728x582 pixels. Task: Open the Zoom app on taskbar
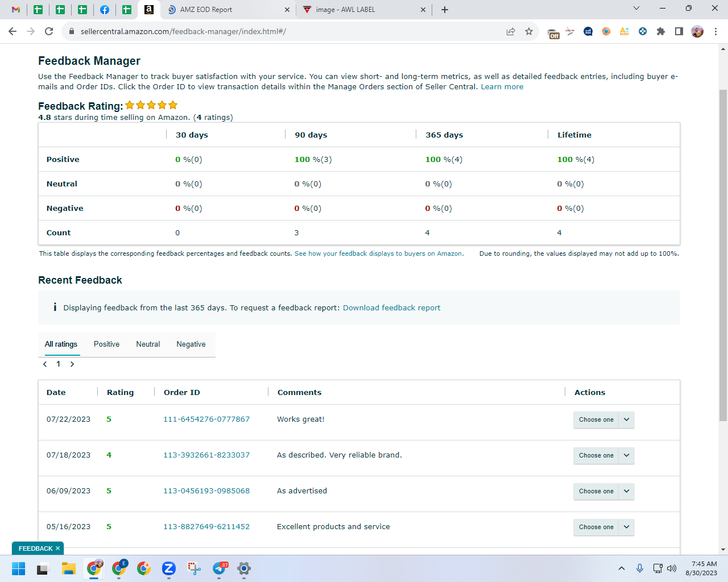168,568
